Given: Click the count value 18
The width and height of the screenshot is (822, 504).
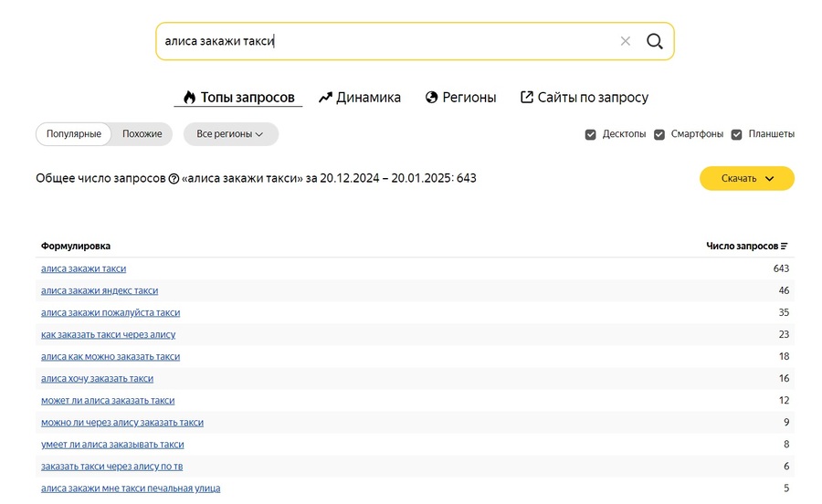Looking at the screenshot, I should 784,357.
